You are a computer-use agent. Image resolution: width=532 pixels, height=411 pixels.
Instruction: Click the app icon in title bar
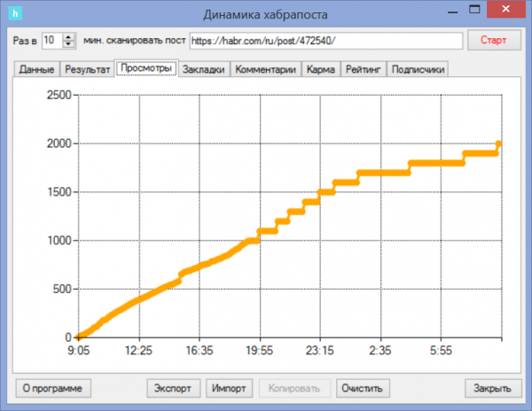tap(14, 13)
